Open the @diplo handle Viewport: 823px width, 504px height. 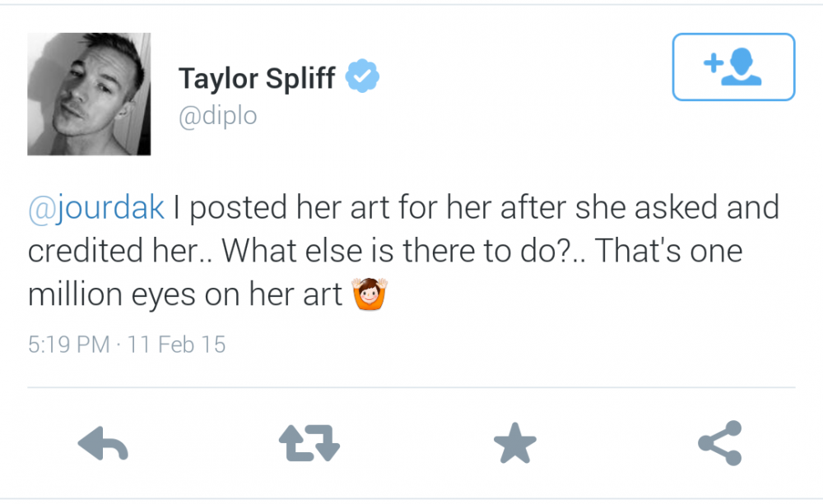pyautogui.click(x=218, y=116)
